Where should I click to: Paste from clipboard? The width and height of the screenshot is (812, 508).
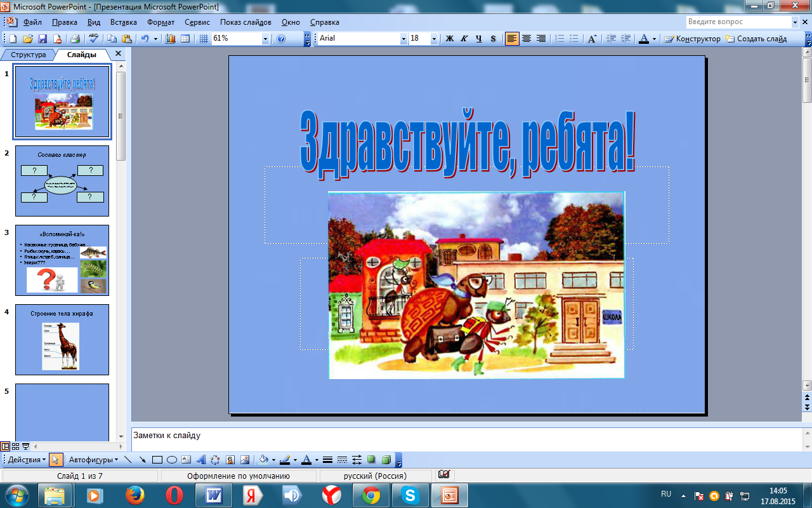[126, 39]
